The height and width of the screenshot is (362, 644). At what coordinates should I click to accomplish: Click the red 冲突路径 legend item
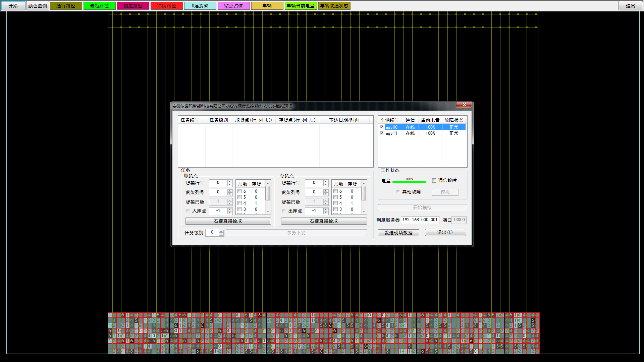pyautogui.click(x=166, y=6)
